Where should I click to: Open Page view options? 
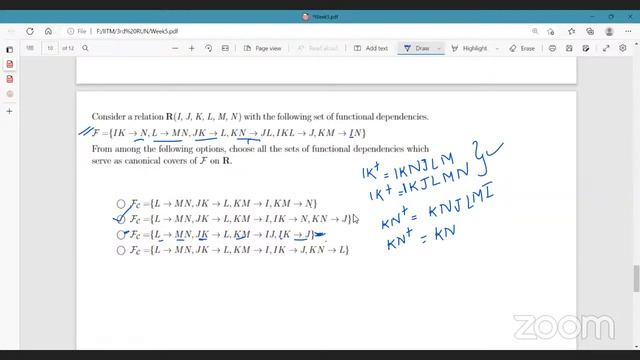[x=262, y=48]
